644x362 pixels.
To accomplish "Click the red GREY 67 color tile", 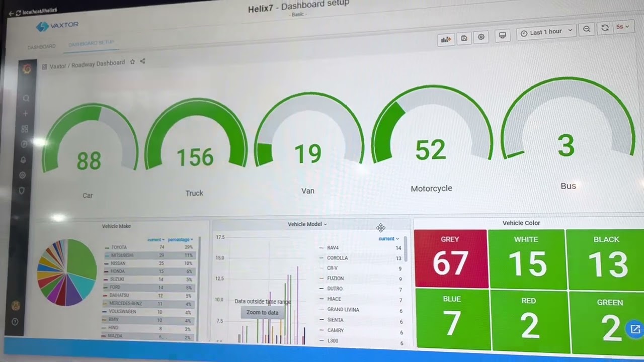I will tap(451, 259).
